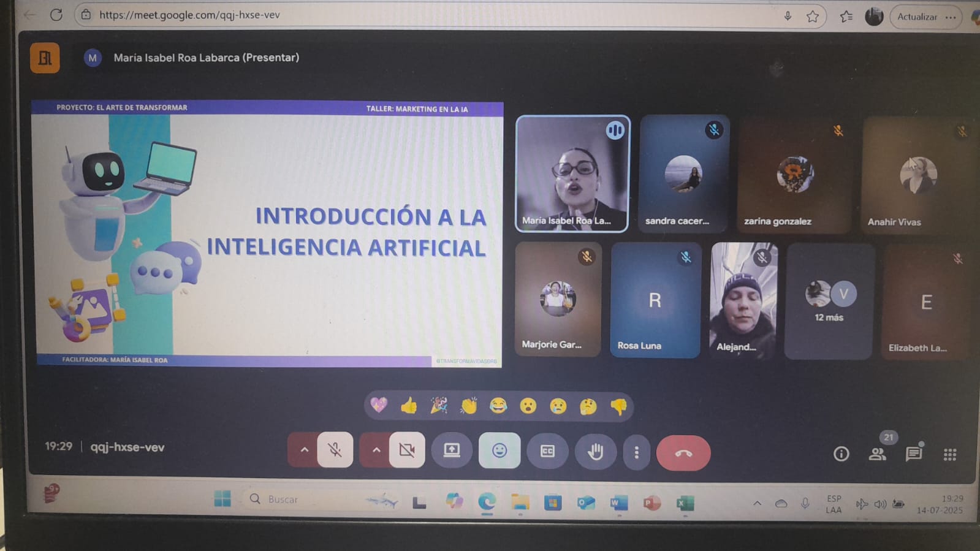This screenshot has width=980, height=551.
Task: Open Excel from the Windows taskbar
Action: [685, 503]
